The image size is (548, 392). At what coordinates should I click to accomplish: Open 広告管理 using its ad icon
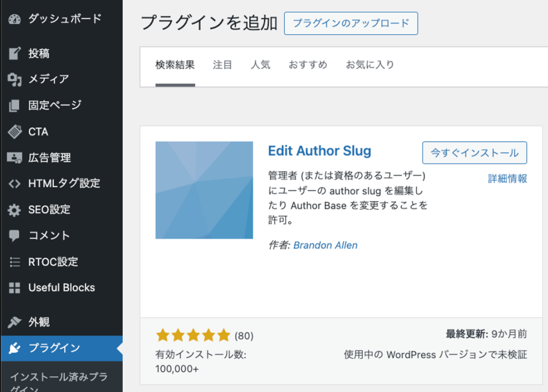(13, 157)
